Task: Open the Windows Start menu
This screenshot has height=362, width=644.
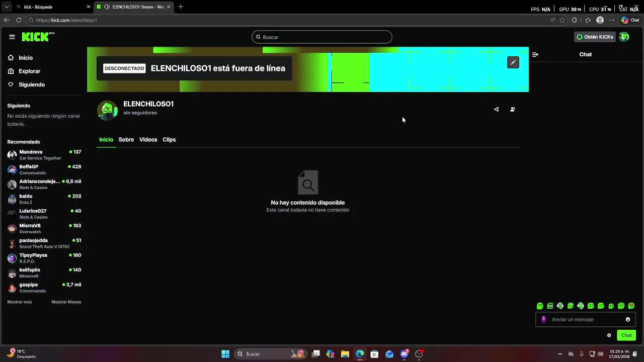Action: point(225,354)
